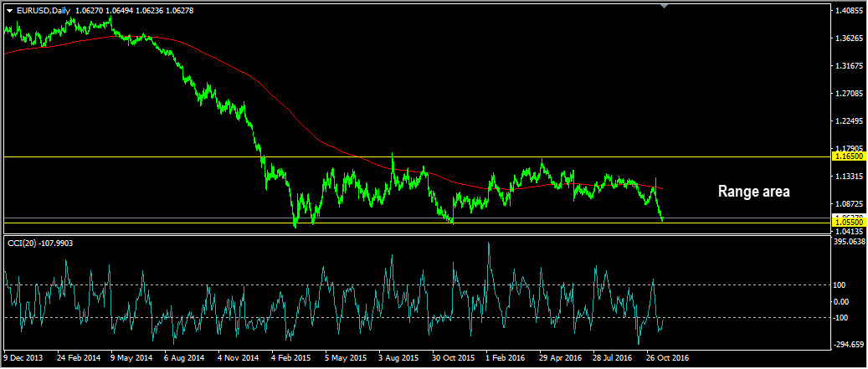Click 1.22495 on the price scale
The width and height of the screenshot is (868, 369).
850,121
